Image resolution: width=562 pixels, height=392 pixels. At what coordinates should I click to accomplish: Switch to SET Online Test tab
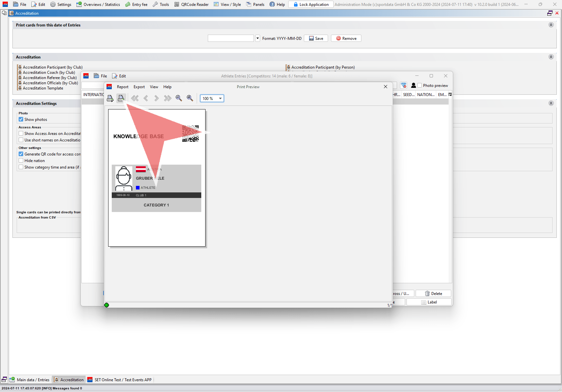click(x=120, y=380)
